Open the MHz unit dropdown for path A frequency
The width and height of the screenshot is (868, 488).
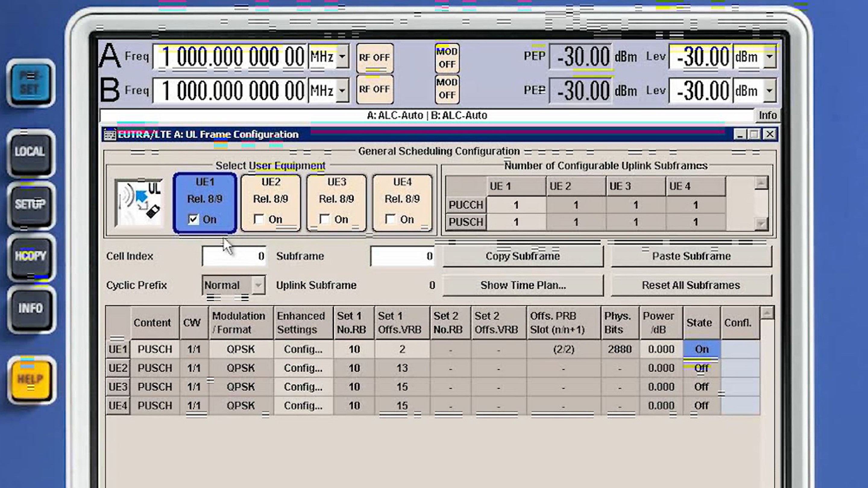tap(342, 56)
